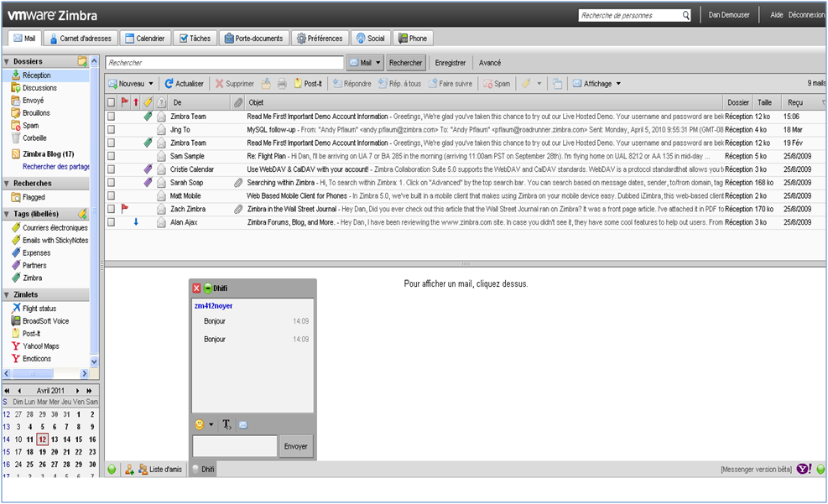Screen dimensions: 828x504
Task: Click Rechercher des partages link
Action: click(x=56, y=166)
